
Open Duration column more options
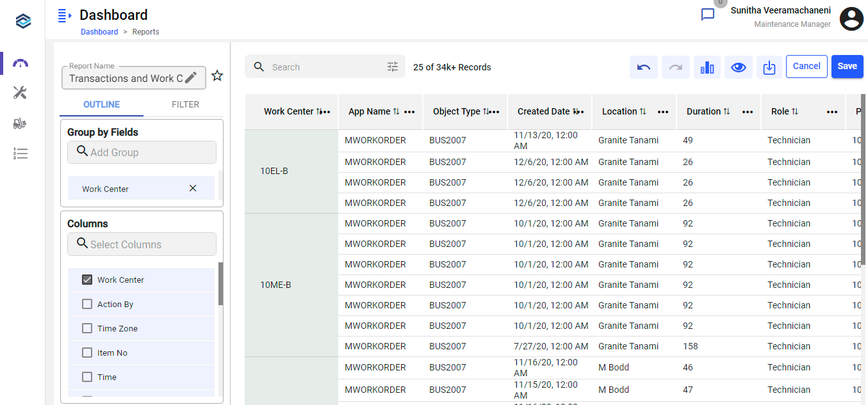[x=748, y=112]
